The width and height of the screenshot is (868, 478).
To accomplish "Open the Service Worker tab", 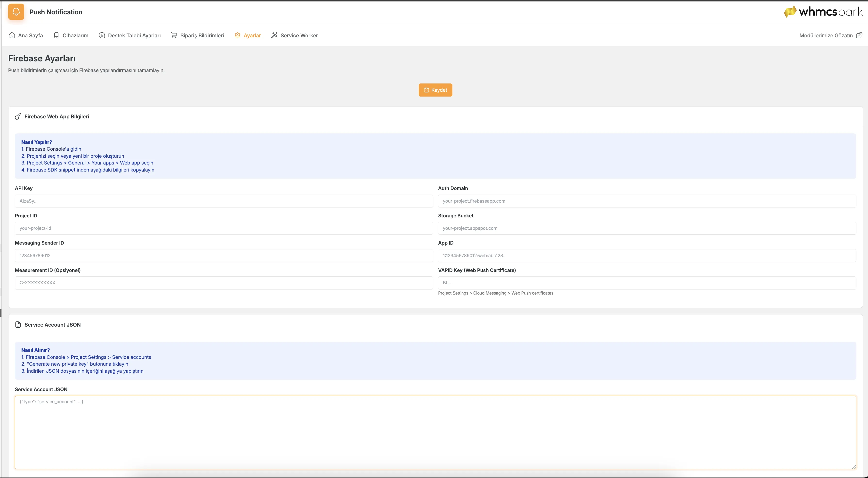I will click(x=295, y=35).
